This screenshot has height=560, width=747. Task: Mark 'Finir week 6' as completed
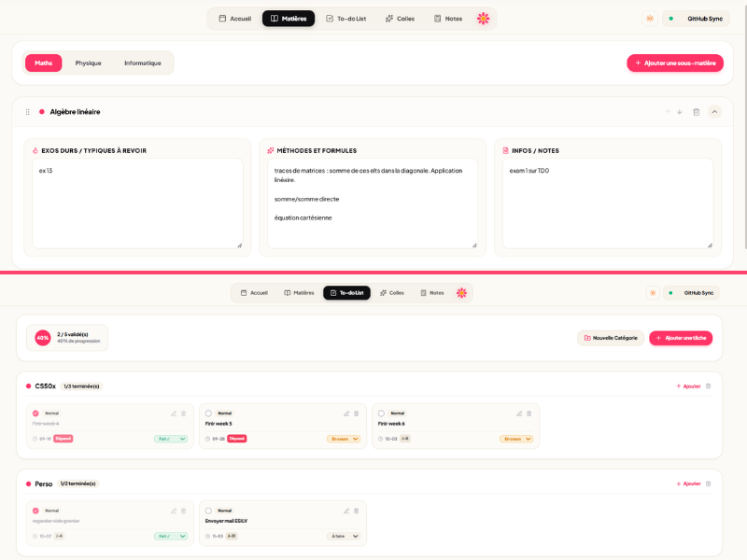[381, 413]
